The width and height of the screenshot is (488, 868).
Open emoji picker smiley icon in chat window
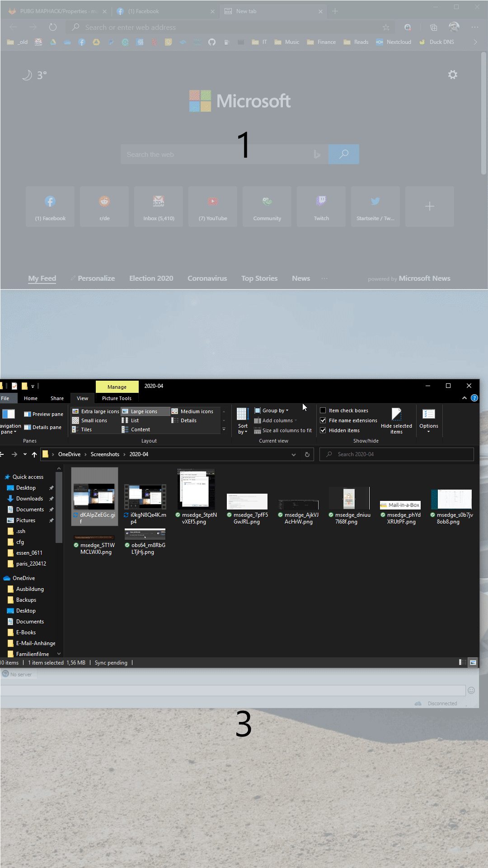coord(471,690)
